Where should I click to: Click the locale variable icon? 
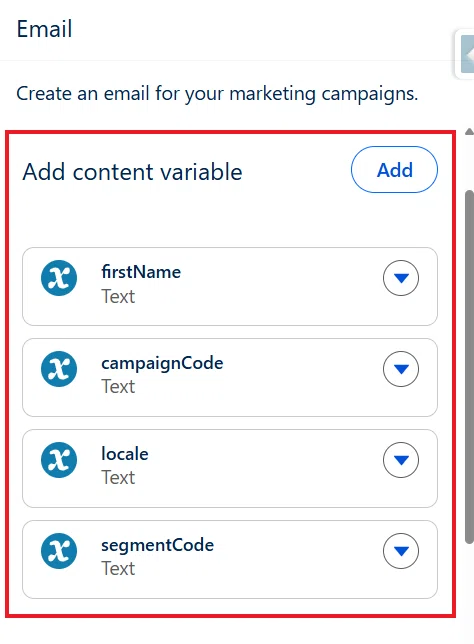click(59, 460)
